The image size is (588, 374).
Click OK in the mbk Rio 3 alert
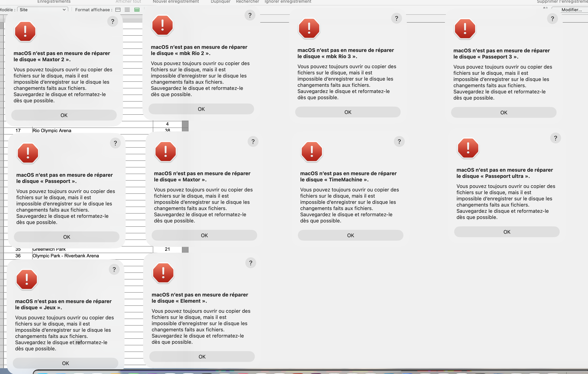348,112
